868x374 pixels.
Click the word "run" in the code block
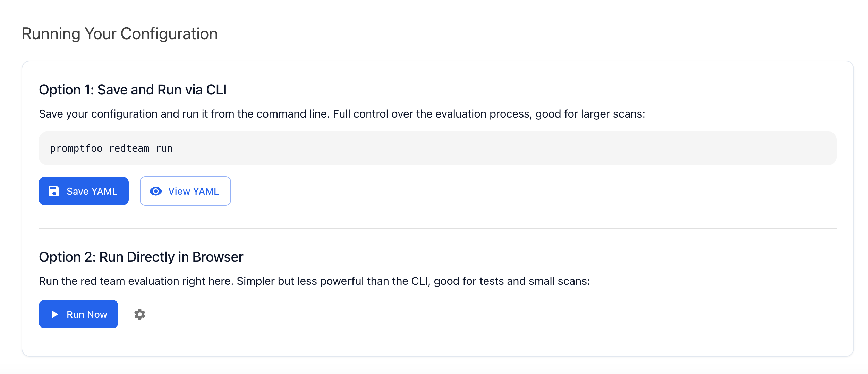click(x=164, y=148)
